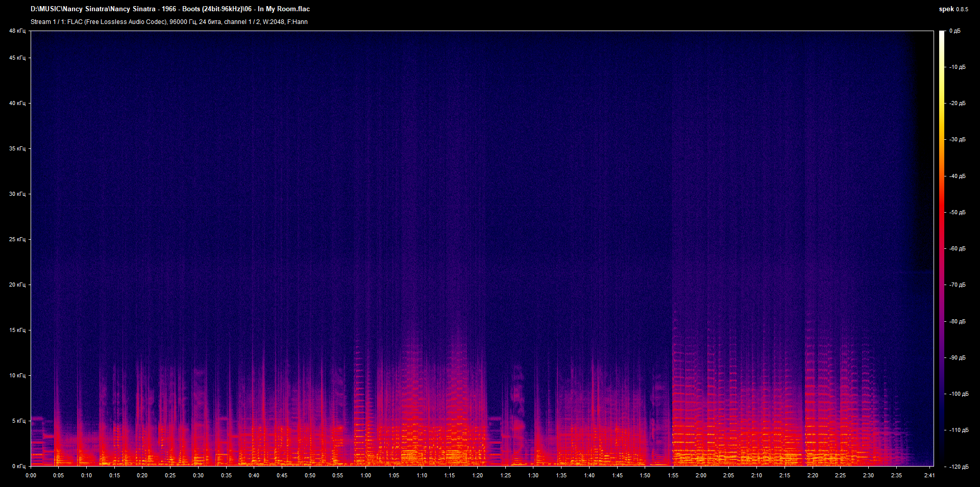Click the -100 дБ level scale label

point(959,394)
